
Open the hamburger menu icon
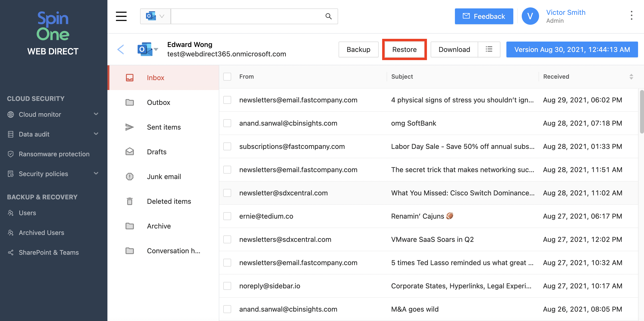tap(121, 16)
